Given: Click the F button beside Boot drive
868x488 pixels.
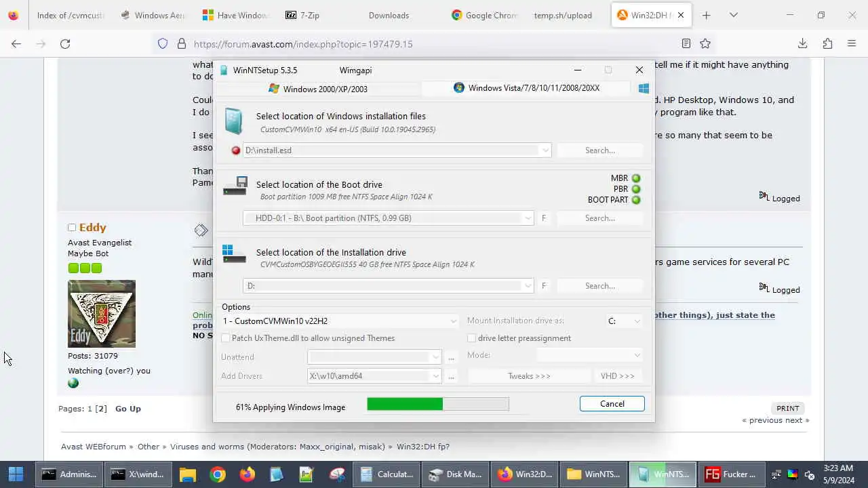Looking at the screenshot, I should coord(544,218).
